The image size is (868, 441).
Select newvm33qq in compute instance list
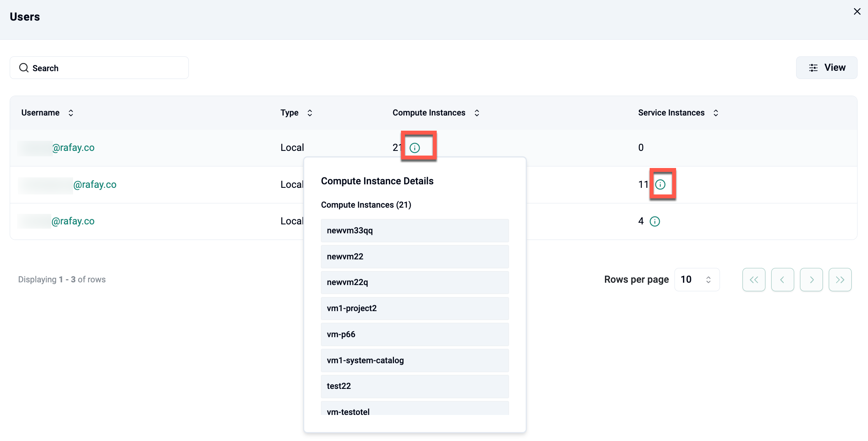tap(415, 231)
